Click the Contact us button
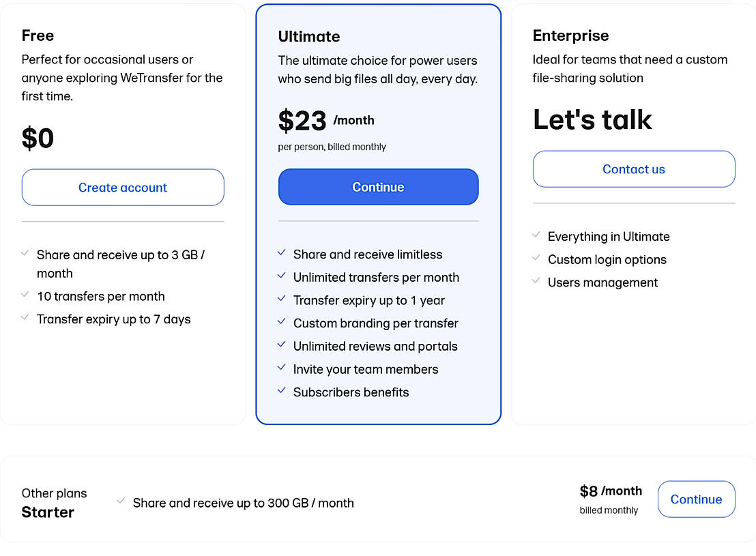 (x=633, y=169)
